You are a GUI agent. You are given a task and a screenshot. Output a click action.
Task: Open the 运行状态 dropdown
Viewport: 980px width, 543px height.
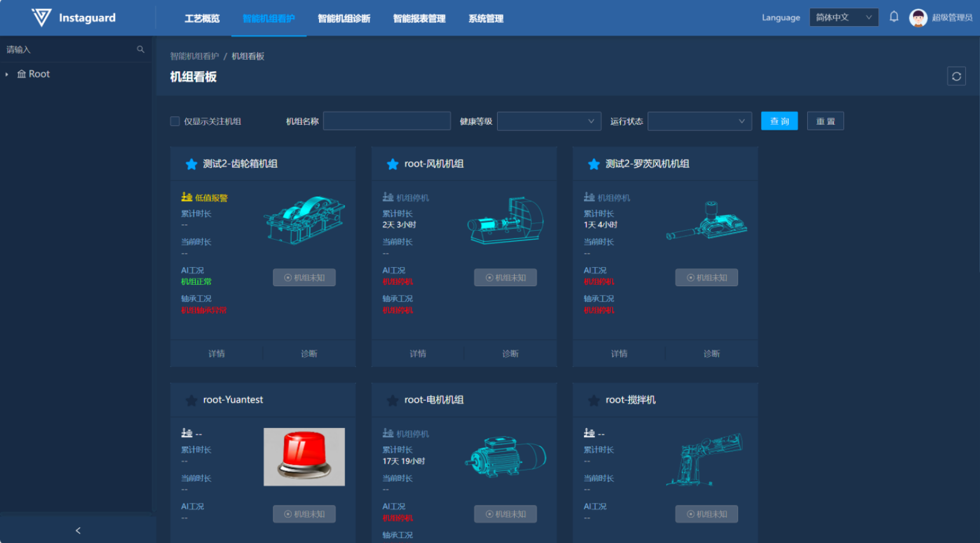700,121
